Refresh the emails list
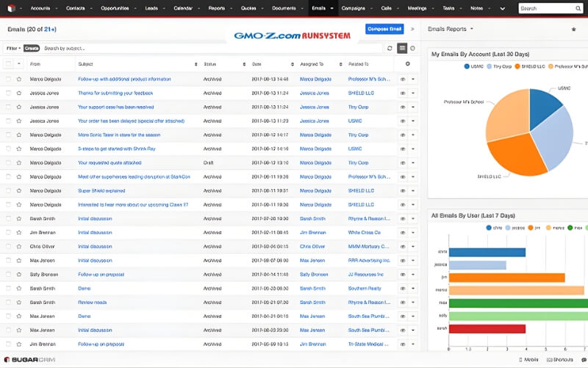 coord(390,48)
